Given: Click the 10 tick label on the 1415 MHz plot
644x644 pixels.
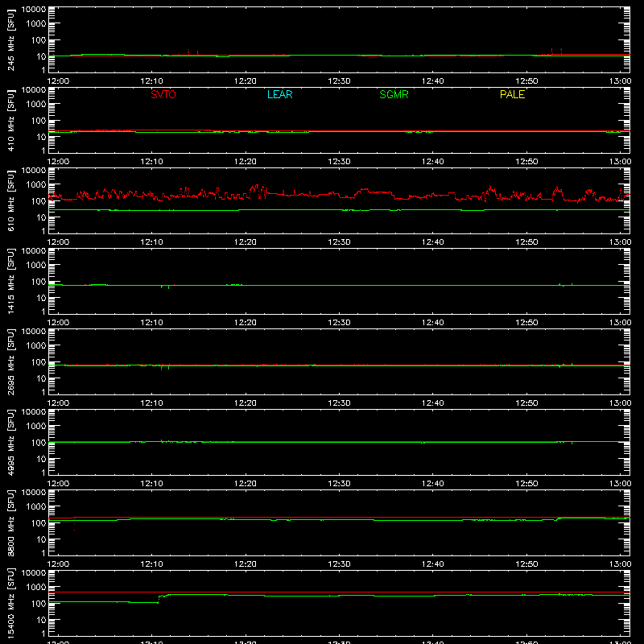Looking at the screenshot, I should [41, 298].
